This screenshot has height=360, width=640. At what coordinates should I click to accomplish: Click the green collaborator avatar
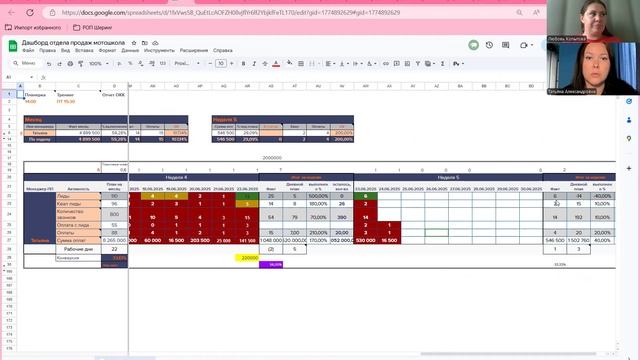(473, 45)
